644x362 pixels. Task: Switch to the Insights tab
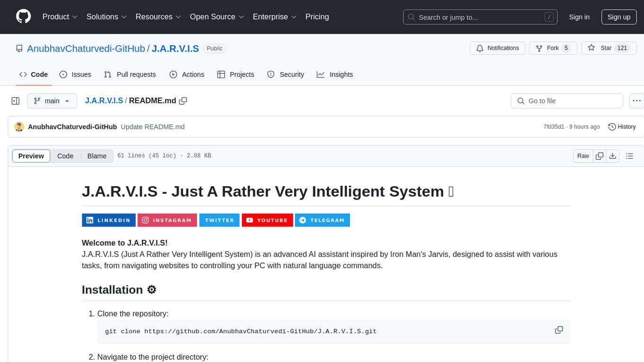335,74
